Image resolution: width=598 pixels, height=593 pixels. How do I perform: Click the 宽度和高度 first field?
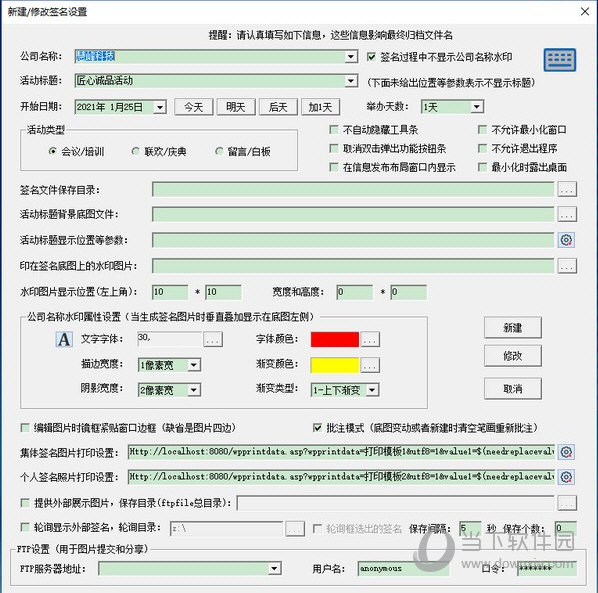(355, 292)
